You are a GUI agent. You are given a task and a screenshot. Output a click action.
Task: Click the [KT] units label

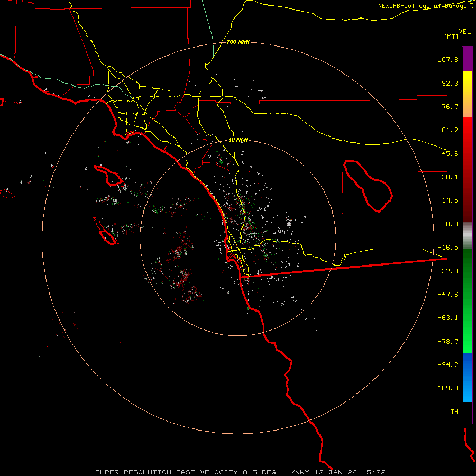[x=452, y=36]
